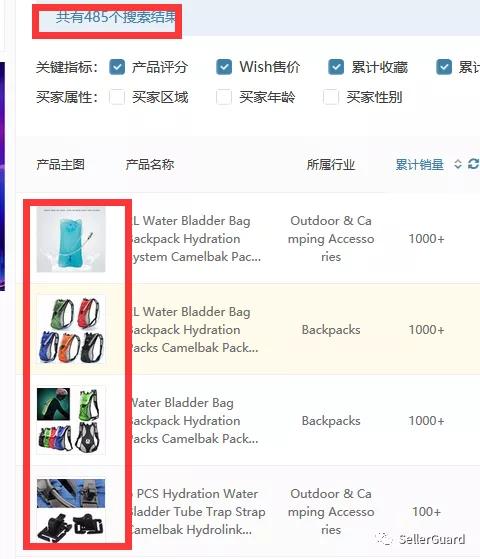Click the 共有485个搜索结果 text
480x559 pixels.
[x=116, y=17]
